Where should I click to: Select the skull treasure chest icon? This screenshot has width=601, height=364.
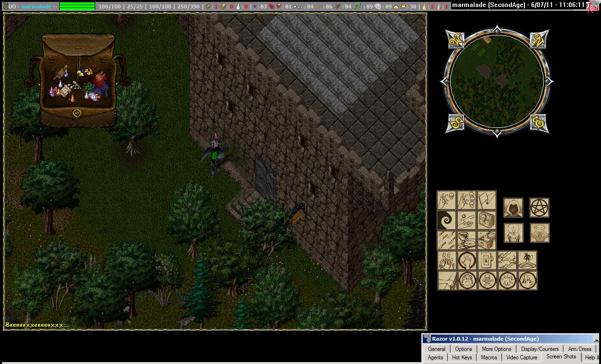coord(487,220)
